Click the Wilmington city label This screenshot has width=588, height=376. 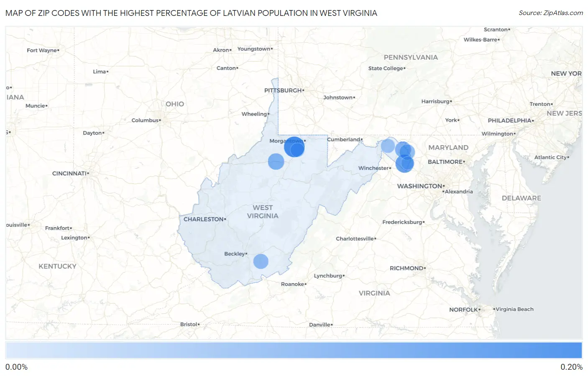click(497, 134)
